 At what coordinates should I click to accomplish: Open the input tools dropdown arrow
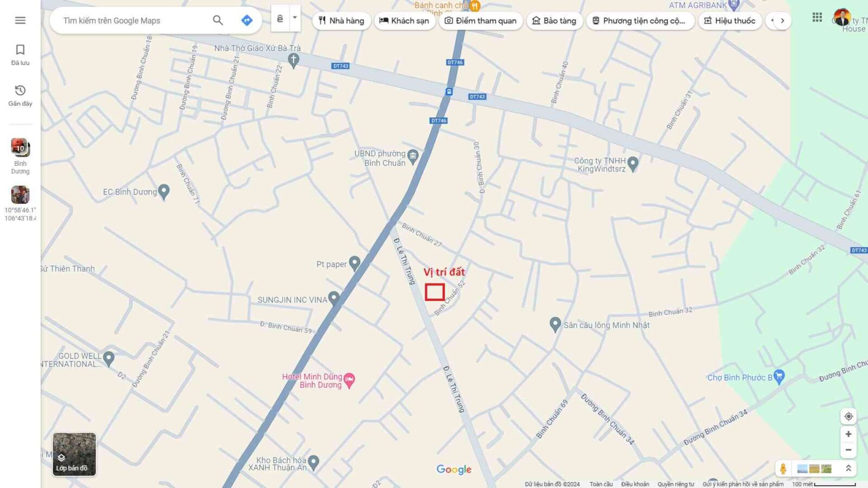tap(295, 18)
